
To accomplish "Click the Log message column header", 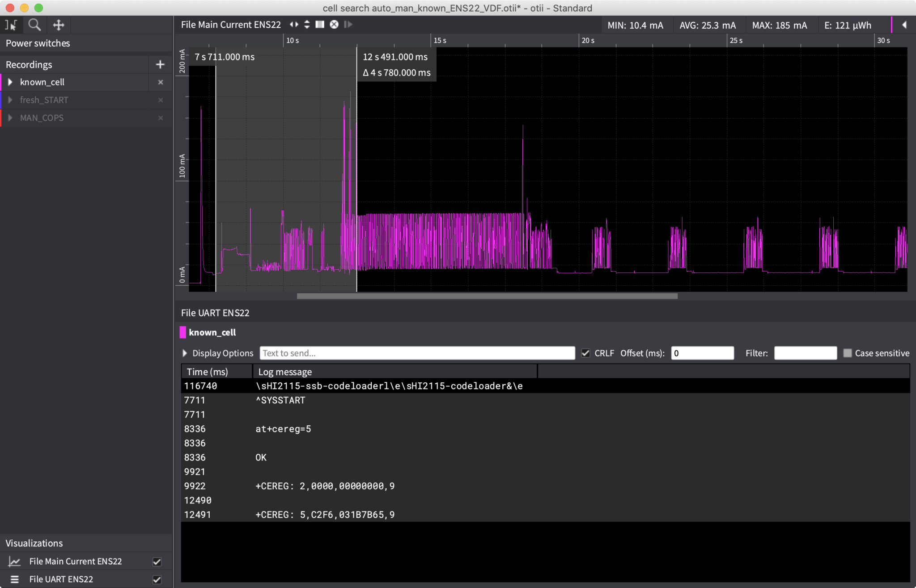I will (x=395, y=372).
